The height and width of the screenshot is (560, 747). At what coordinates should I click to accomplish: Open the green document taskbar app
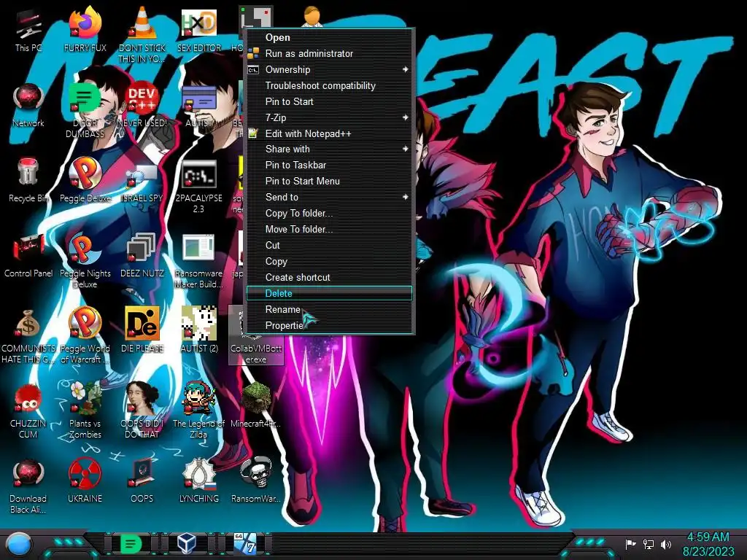tap(131, 544)
